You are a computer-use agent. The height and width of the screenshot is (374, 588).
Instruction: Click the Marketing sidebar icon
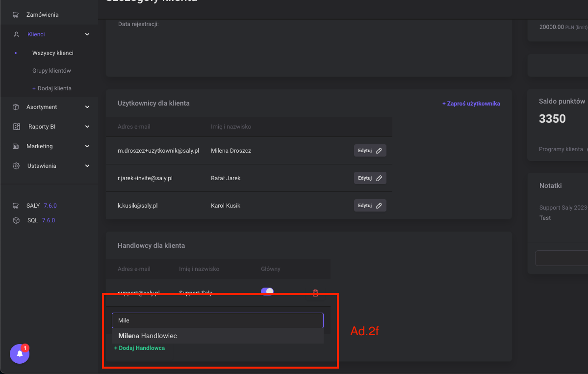pyautogui.click(x=16, y=146)
